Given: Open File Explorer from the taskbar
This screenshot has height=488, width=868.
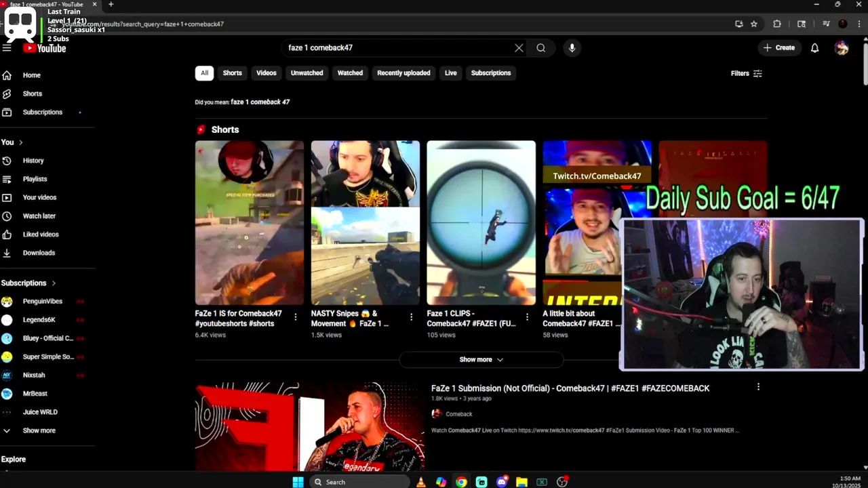Looking at the screenshot, I should [x=521, y=482].
